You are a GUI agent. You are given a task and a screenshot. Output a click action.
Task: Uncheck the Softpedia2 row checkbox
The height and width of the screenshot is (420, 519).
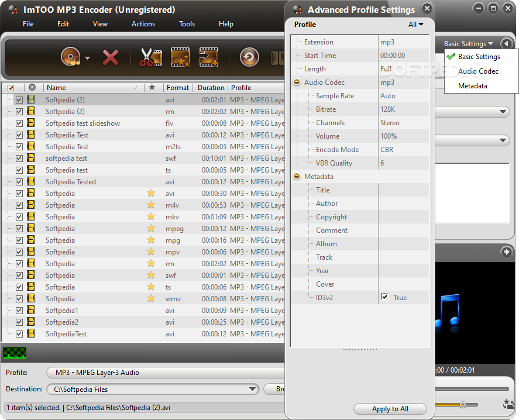point(19,322)
